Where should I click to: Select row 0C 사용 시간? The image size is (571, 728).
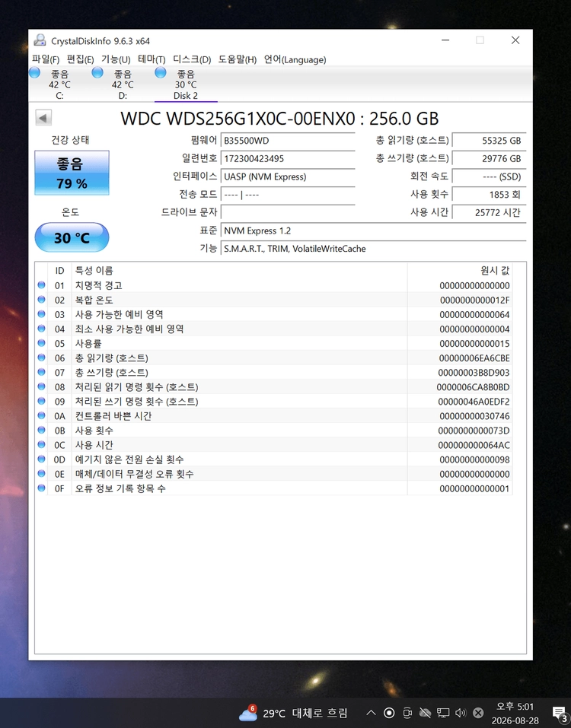[274, 444]
